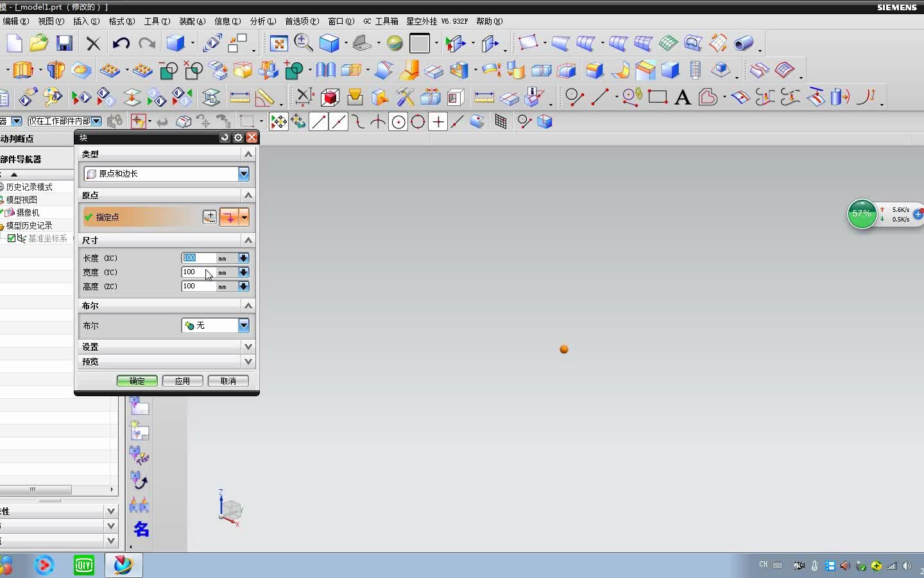924x578 pixels.
Task: Open the 视图(V) menu
Action: click(51, 21)
